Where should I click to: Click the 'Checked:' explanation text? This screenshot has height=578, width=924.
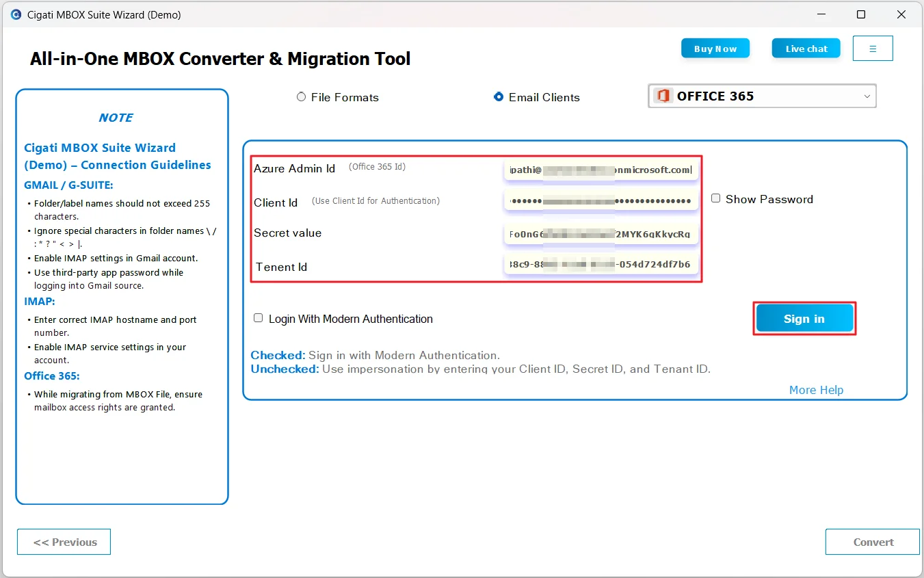[375, 355]
